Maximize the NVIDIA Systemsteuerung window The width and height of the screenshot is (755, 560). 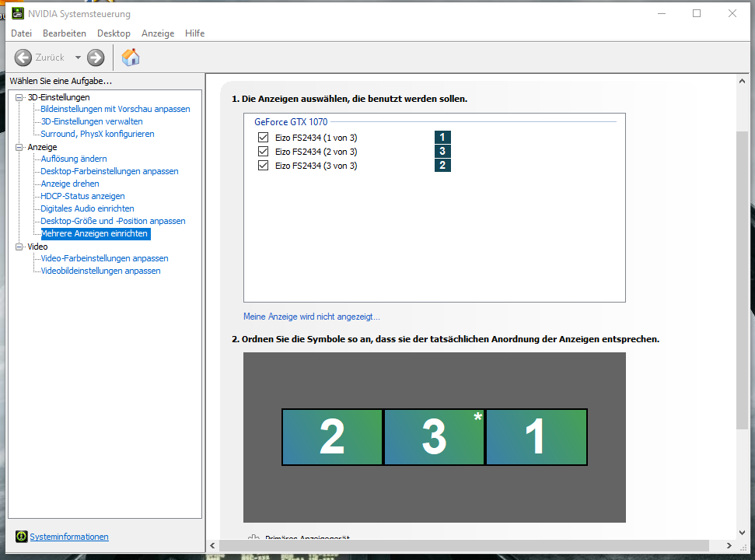click(x=697, y=13)
